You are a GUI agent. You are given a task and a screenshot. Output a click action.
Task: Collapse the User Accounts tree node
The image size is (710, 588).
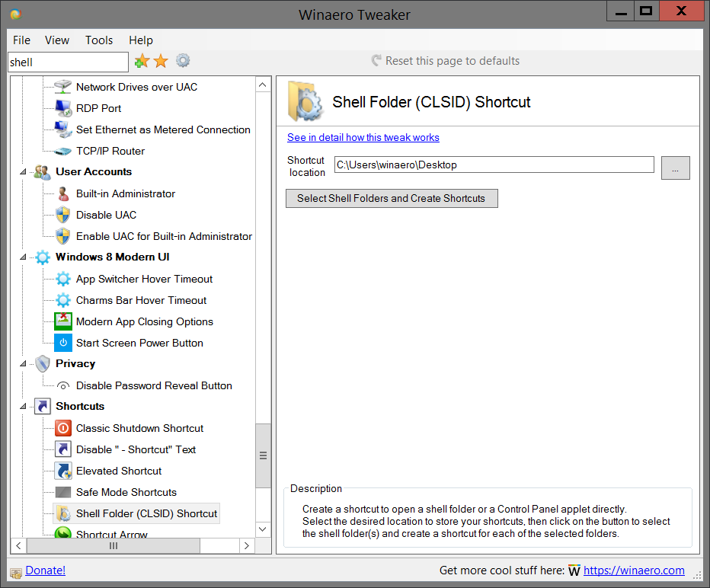[23, 172]
